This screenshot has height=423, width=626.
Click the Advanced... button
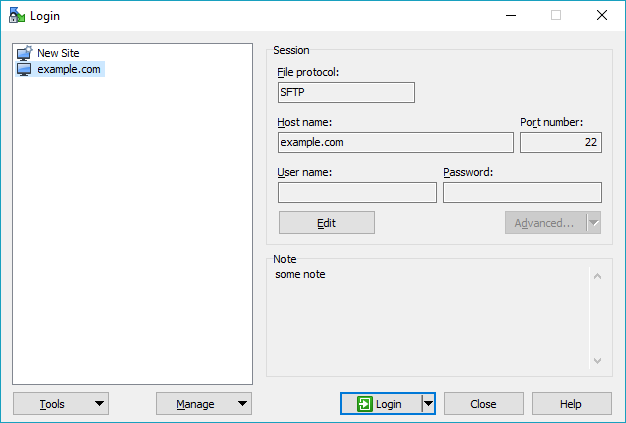coord(544,223)
